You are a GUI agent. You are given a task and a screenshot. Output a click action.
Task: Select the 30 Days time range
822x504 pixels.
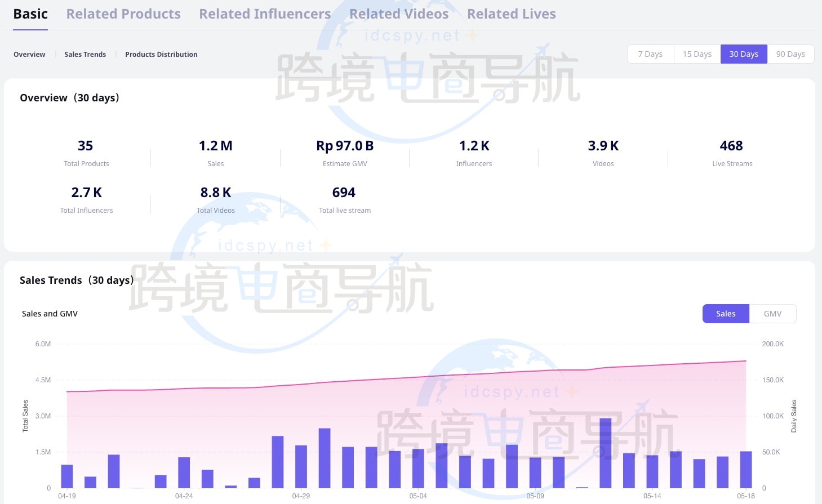click(744, 54)
